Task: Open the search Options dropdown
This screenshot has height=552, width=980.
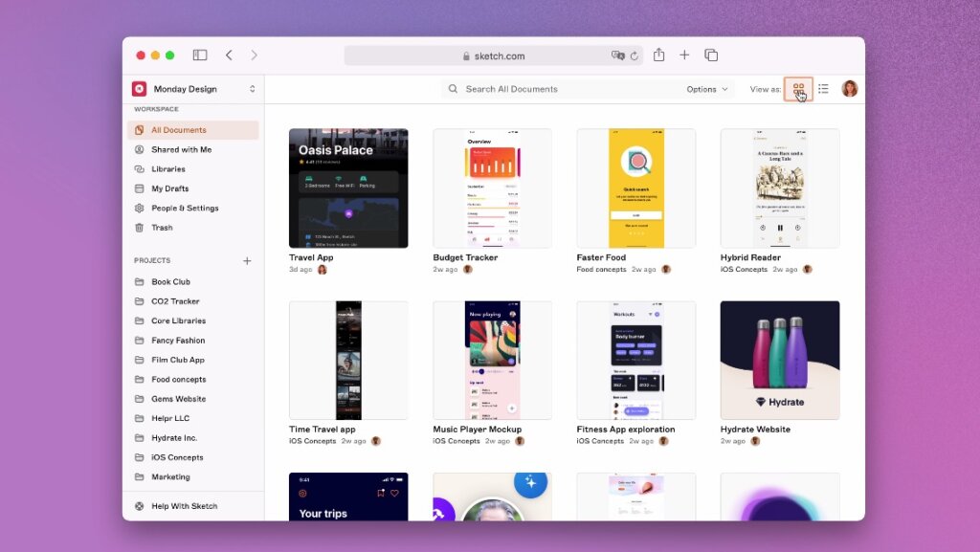Action: pos(706,89)
